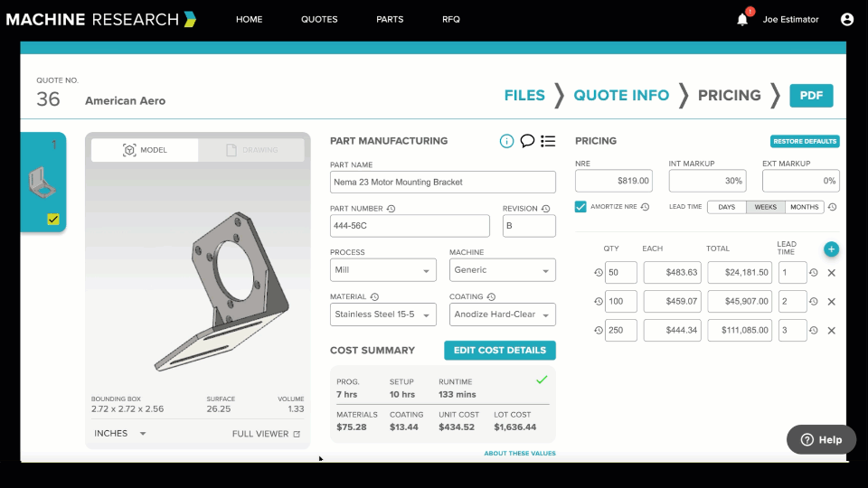
Task: Open the part list view icon
Action: point(548,141)
